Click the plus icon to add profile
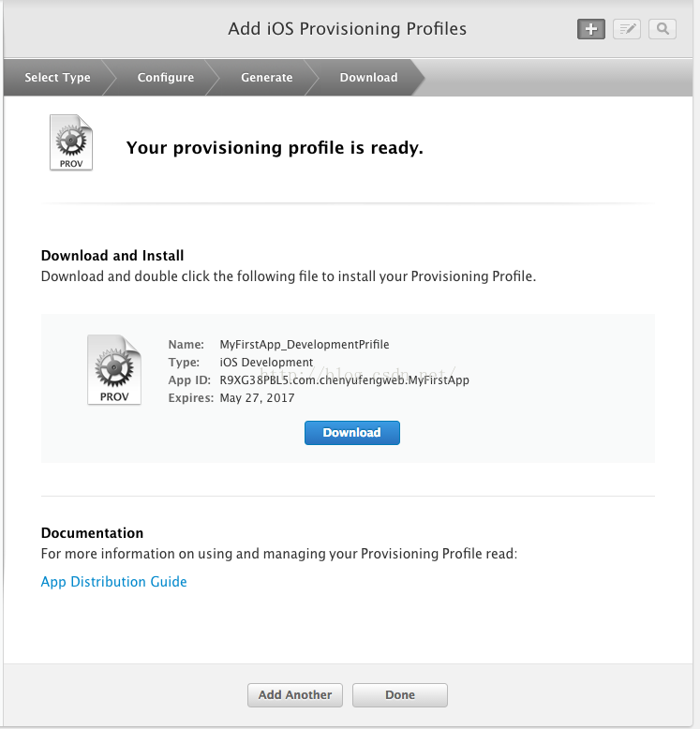Image resolution: width=700 pixels, height=729 pixels. coord(590,29)
